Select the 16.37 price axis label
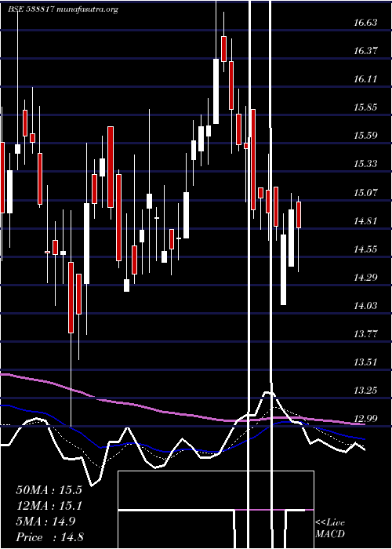 point(365,51)
